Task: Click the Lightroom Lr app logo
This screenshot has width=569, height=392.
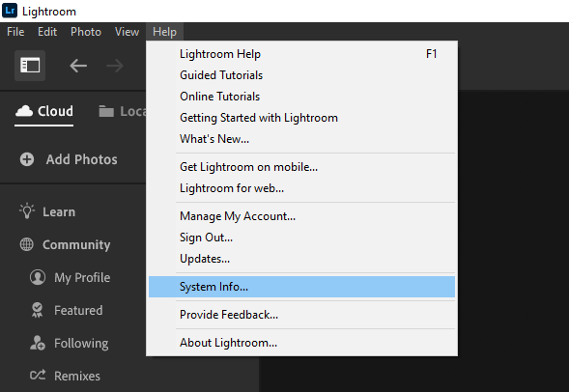Action: [10, 11]
